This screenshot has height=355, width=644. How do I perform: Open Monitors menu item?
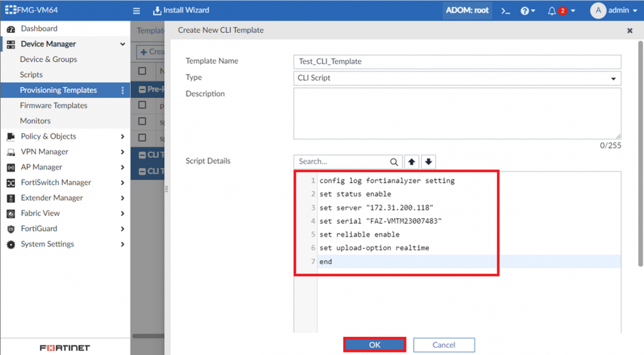point(35,121)
